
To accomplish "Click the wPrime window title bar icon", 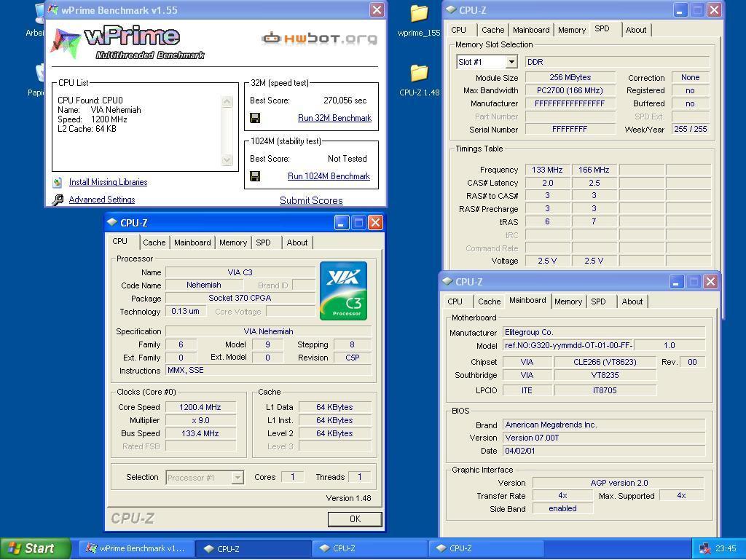I will point(54,9).
